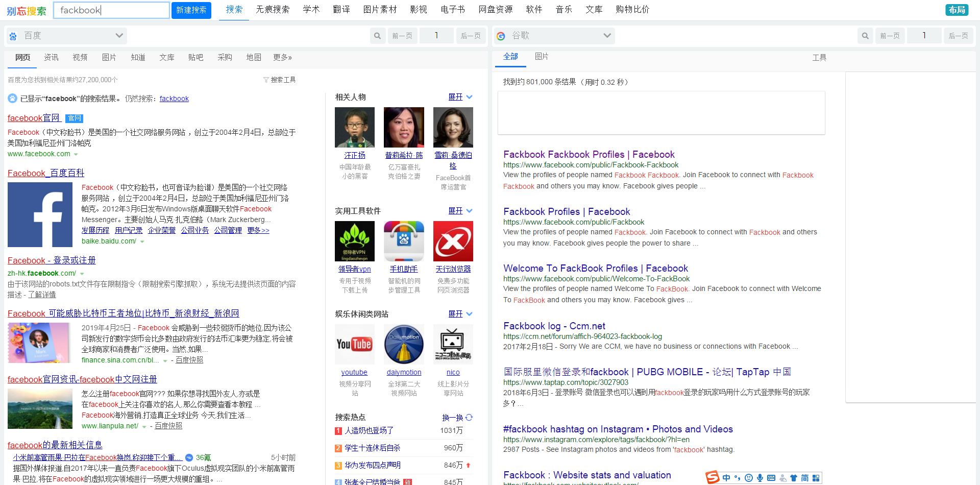Expand the 相关人物 section with 展开
Viewport: 980px width, 485px height.
click(460, 97)
